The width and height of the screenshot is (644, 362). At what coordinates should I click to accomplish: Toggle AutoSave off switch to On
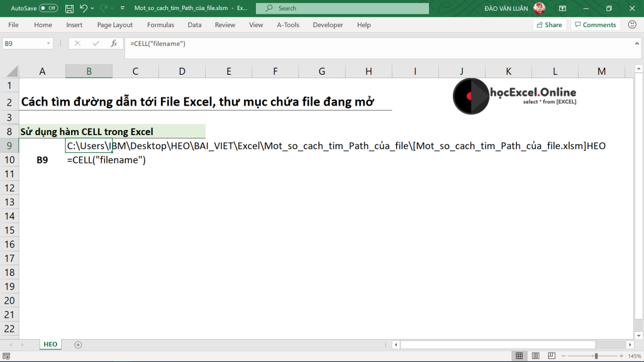pyautogui.click(x=48, y=8)
